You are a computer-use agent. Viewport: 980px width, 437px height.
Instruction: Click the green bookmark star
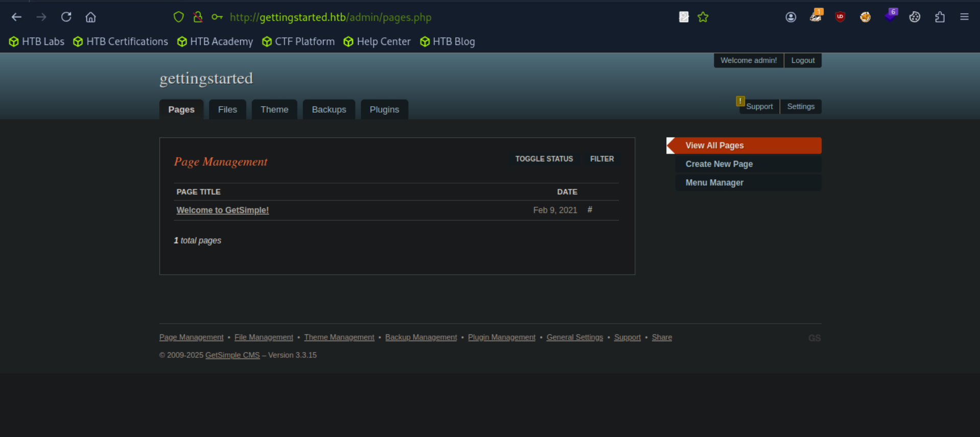703,17
